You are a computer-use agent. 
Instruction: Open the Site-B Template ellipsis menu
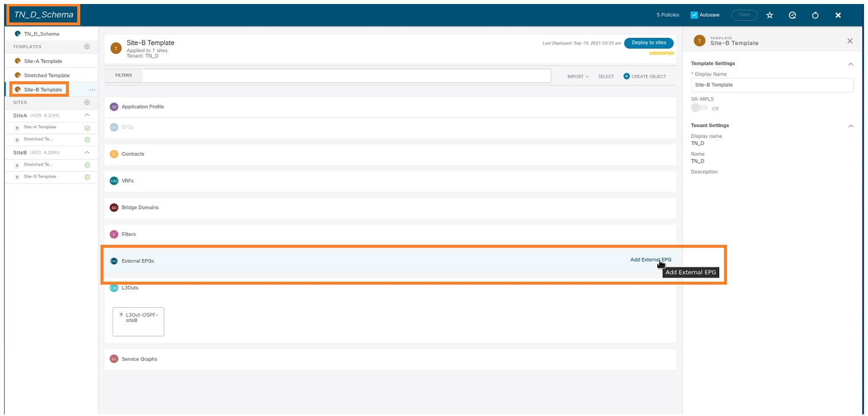(x=92, y=90)
